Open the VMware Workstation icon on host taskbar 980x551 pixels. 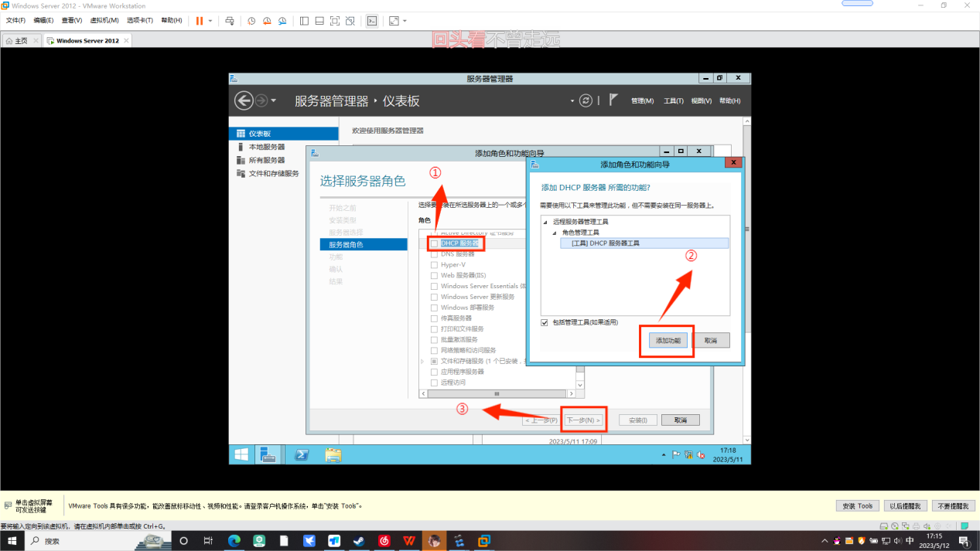click(x=484, y=541)
